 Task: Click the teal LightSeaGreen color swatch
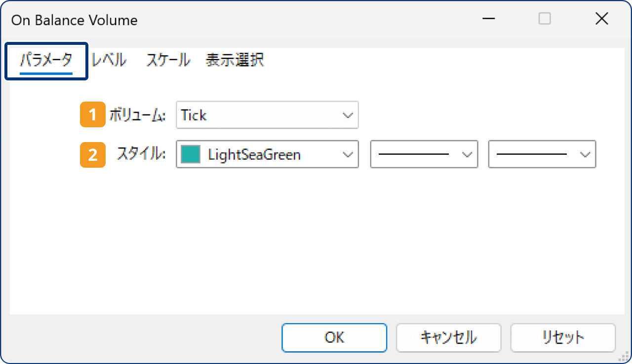tap(194, 154)
